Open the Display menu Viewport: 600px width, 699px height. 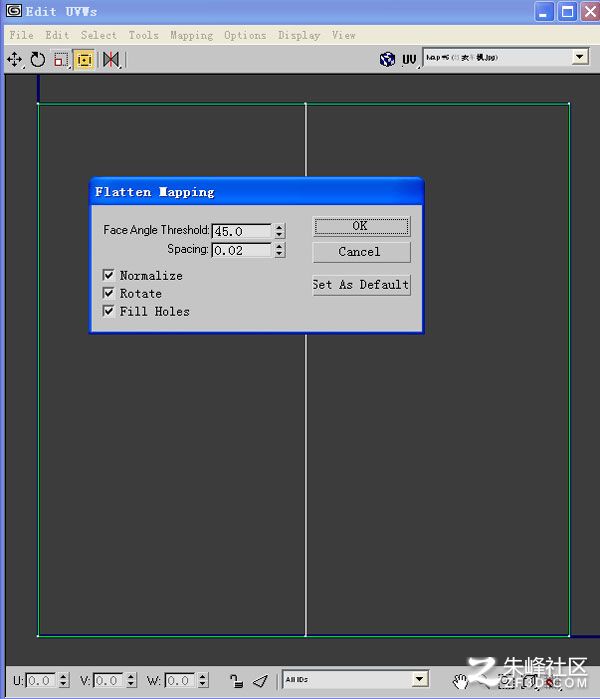coord(299,35)
